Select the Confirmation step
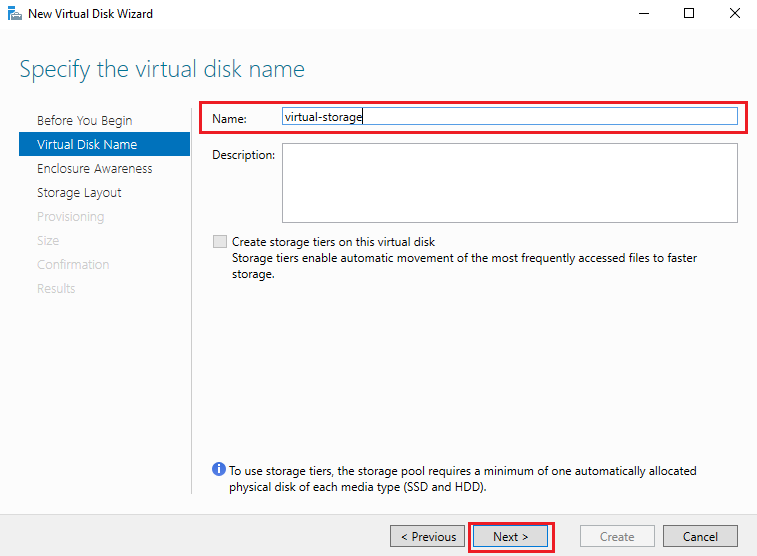 coord(73,264)
